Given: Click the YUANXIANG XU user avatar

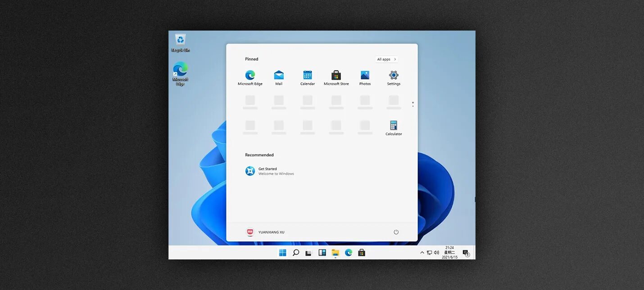Looking at the screenshot, I should point(250,232).
